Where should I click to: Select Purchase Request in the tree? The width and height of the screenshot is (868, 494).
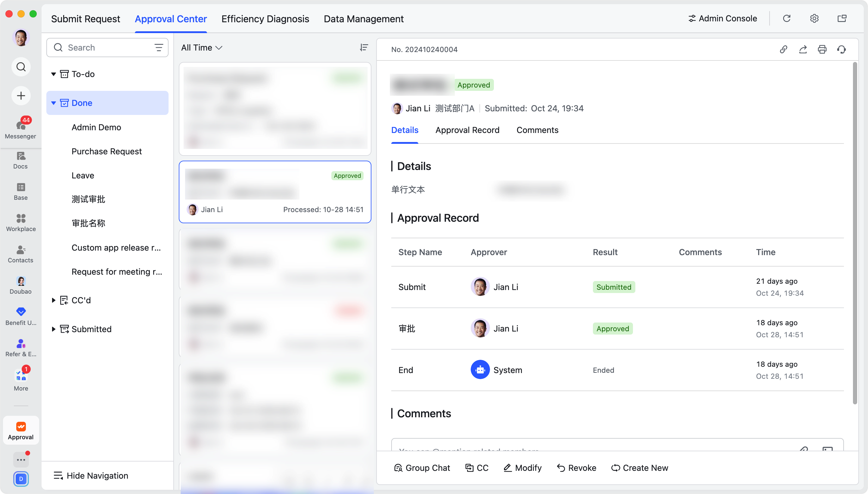click(x=107, y=151)
